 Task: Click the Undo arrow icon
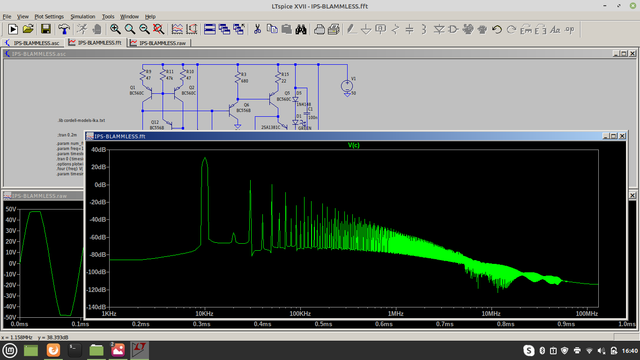pos(496,29)
